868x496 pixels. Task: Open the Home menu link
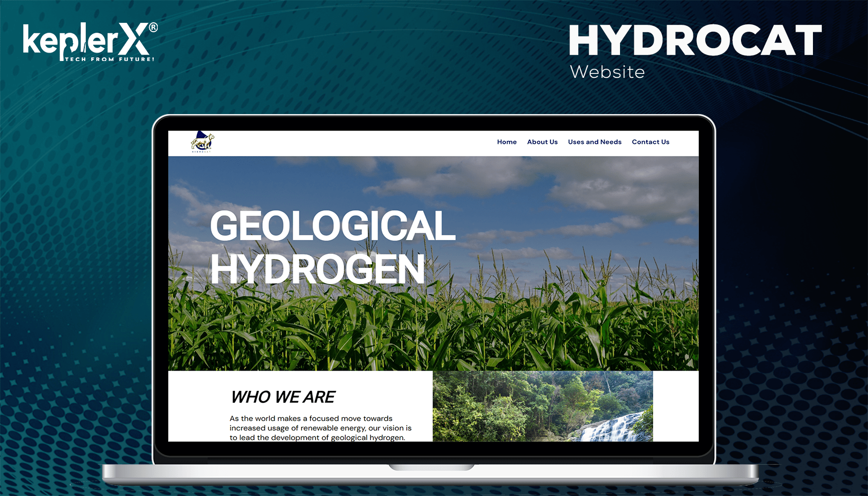click(507, 142)
